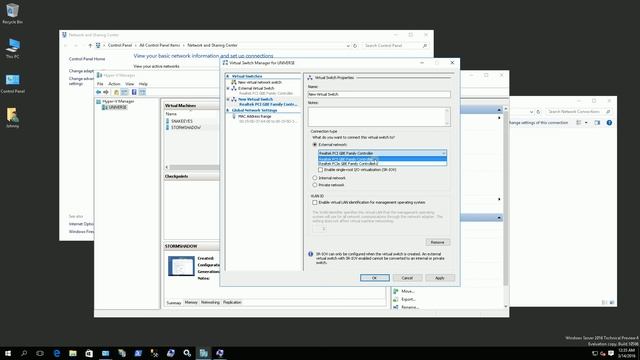
Task: Open the File menu in Hyper-V Manager
Action: 100,84
